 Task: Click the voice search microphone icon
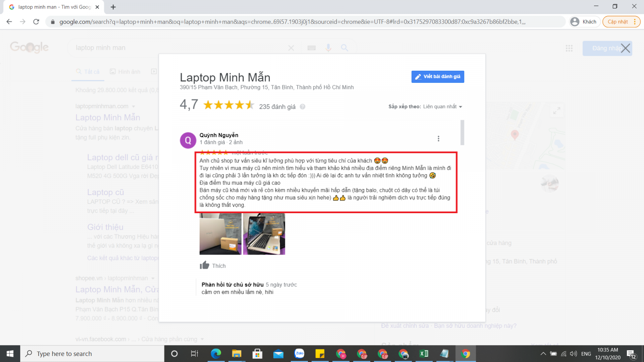(x=328, y=48)
